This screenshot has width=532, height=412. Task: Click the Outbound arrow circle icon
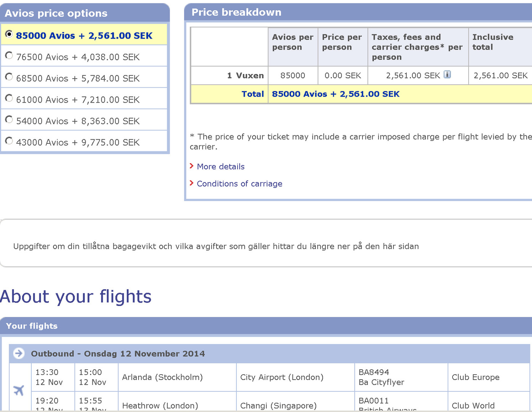(x=19, y=353)
